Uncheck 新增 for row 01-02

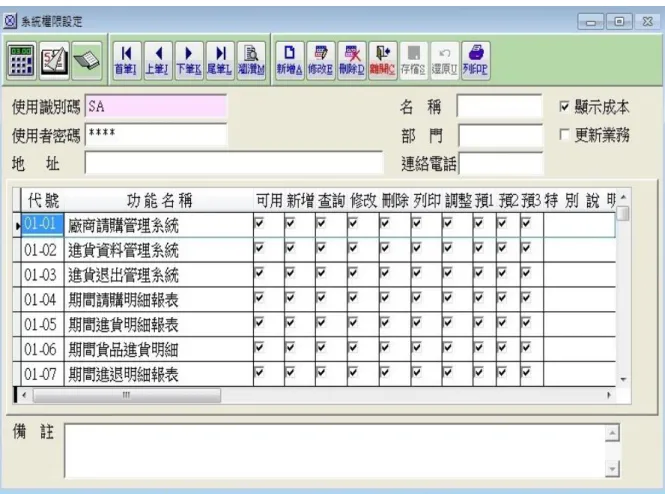tap(290, 248)
